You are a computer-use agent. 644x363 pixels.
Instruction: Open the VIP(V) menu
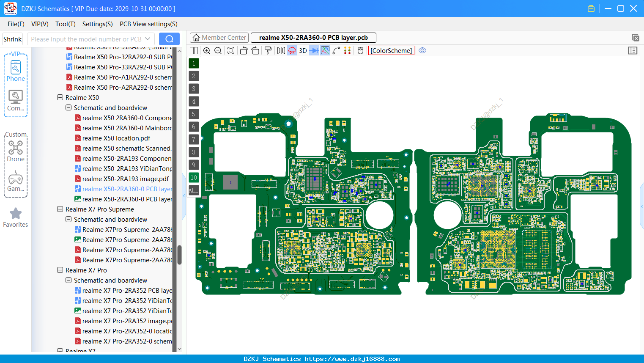point(40,24)
